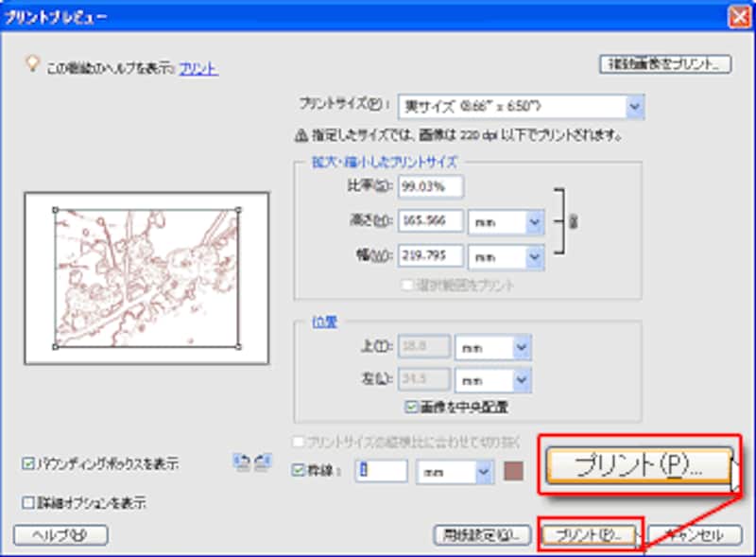The height and width of the screenshot is (557, 756).
Task: Click the lightbulb help tip icon
Action: pos(33,65)
